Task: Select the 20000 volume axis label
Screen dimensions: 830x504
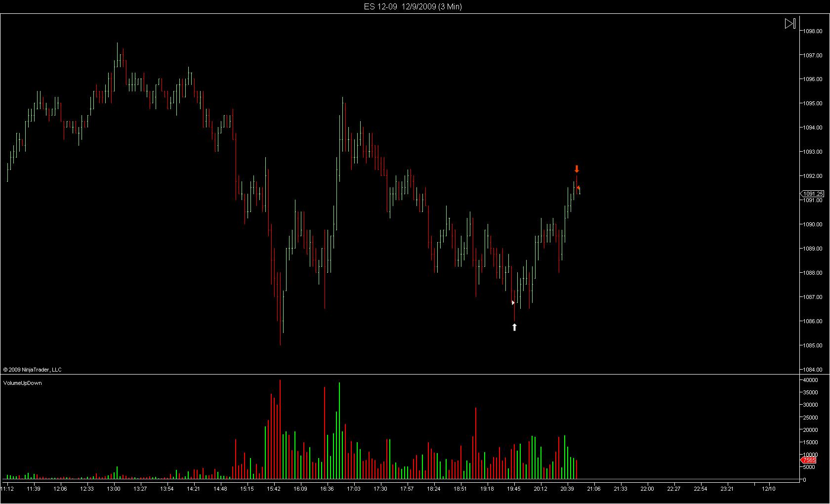Action: click(x=810, y=430)
